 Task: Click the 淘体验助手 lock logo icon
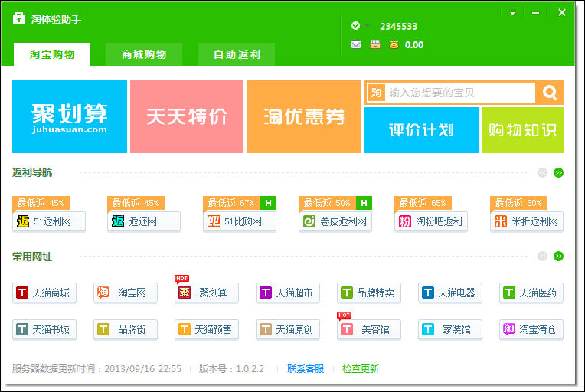(19, 18)
